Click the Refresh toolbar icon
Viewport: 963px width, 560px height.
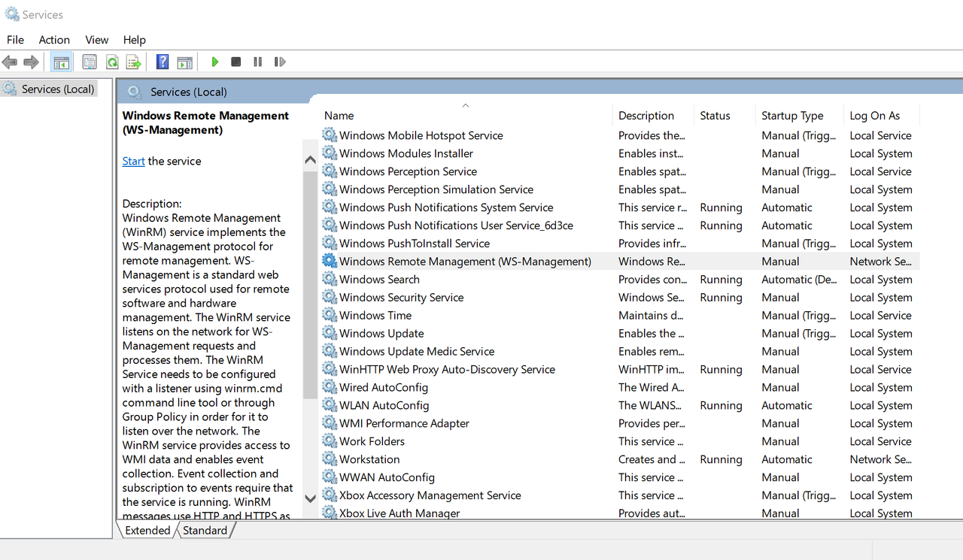pyautogui.click(x=112, y=62)
